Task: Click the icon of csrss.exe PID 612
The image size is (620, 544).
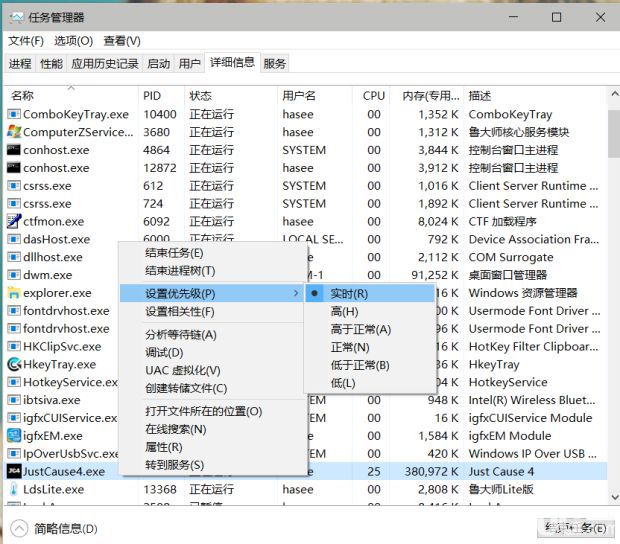Action: pyautogui.click(x=13, y=186)
